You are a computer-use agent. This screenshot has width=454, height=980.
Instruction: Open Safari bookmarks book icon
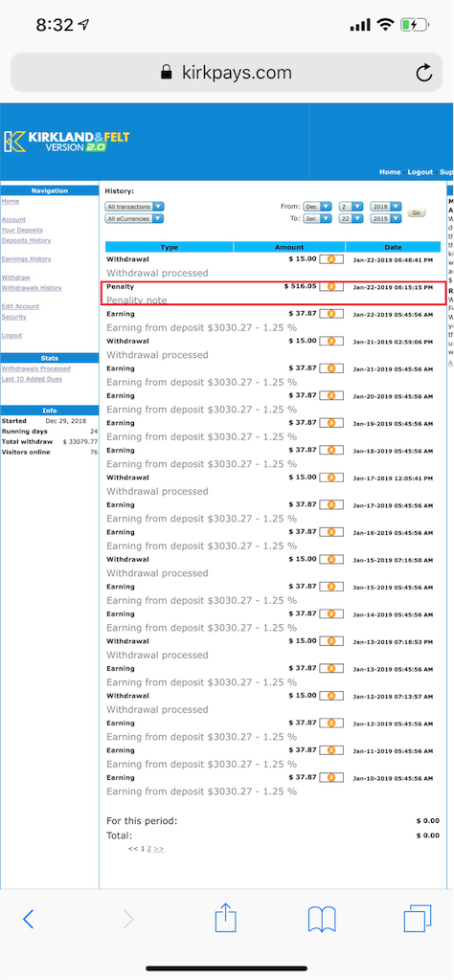322,920
